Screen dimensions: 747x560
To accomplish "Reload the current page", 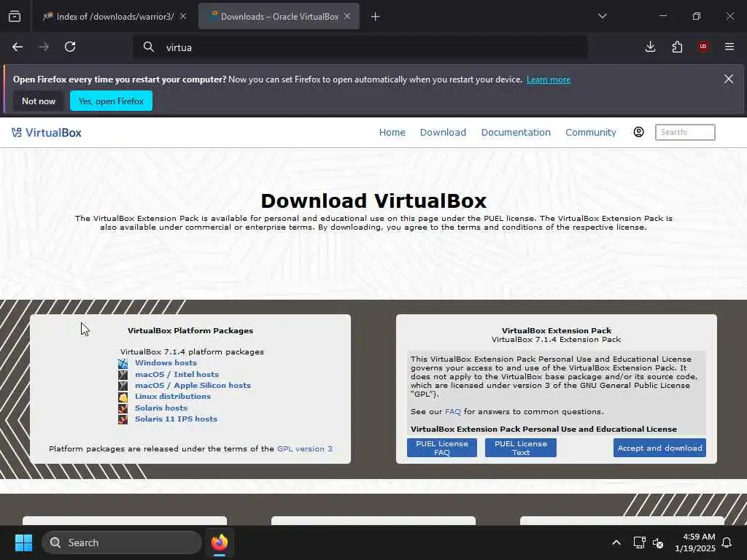I will point(70,47).
